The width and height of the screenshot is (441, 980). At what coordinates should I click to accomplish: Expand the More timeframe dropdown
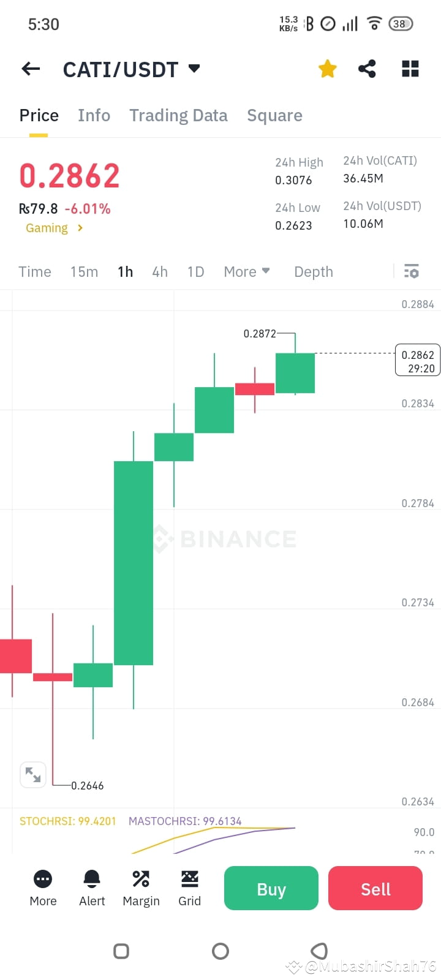[247, 271]
